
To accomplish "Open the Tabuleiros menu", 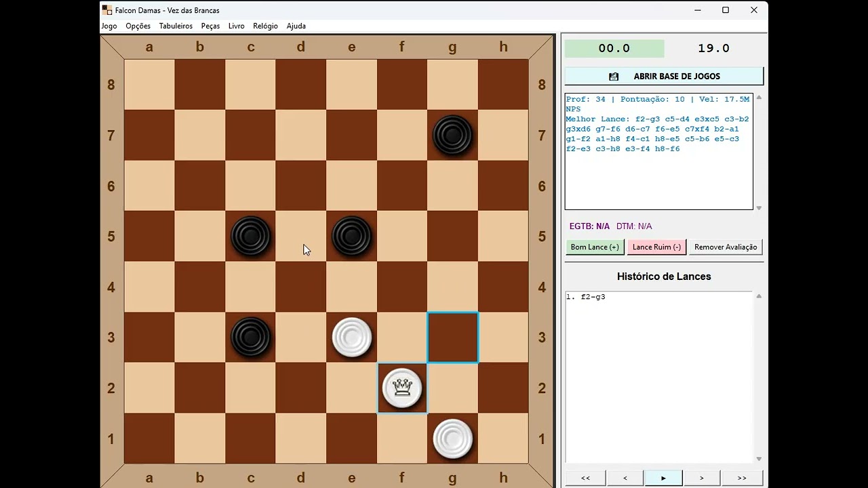I will [x=176, y=26].
